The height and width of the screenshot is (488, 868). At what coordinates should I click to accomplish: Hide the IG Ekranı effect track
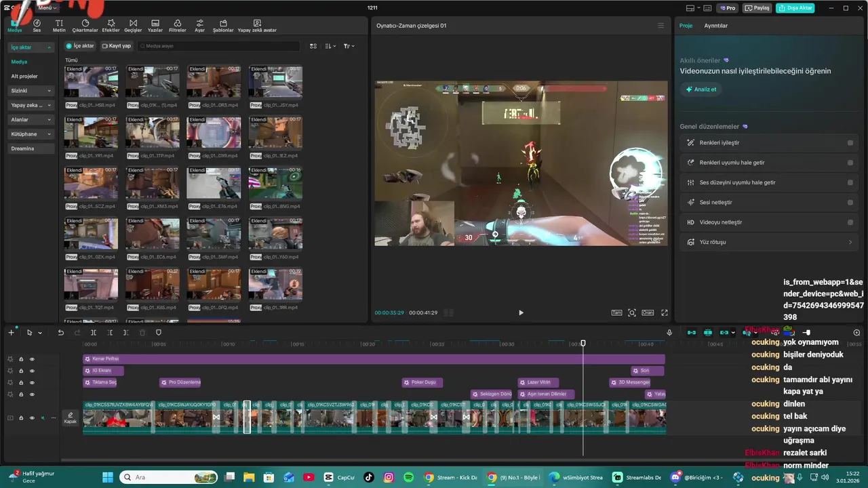[x=32, y=371]
